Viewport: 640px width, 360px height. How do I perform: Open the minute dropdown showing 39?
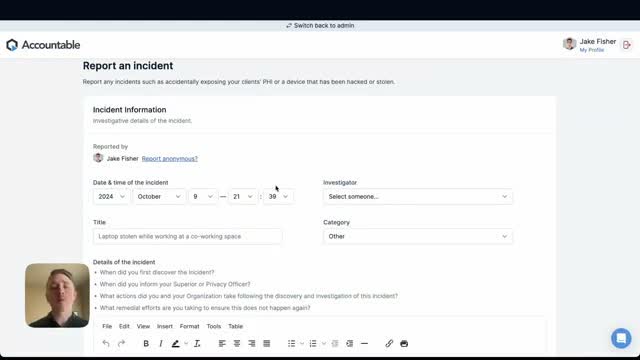tap(278, 196)
